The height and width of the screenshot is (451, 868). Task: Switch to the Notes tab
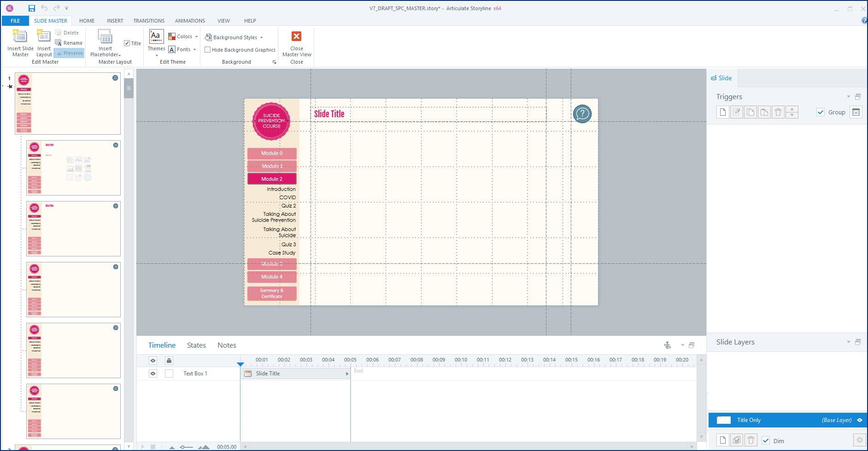[227, 345]
